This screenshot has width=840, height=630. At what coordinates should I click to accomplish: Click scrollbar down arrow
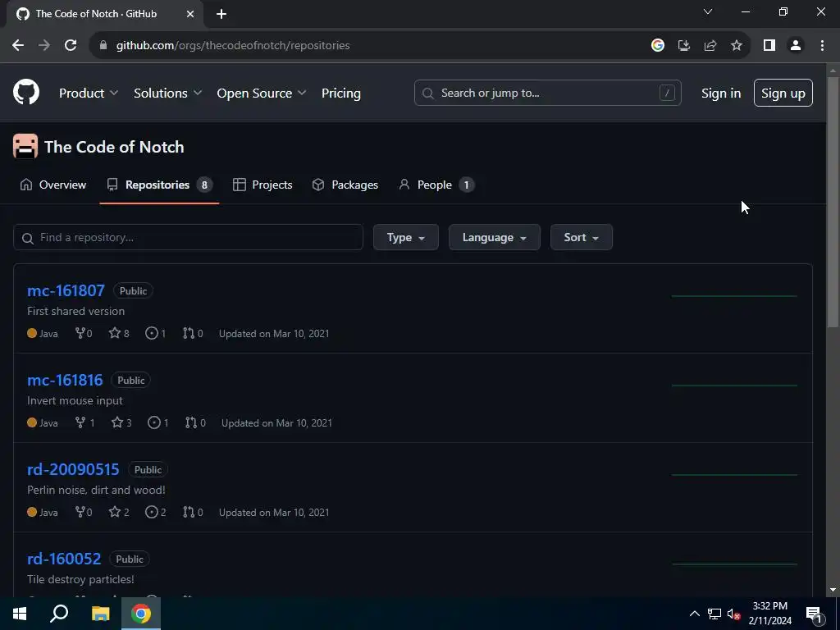coord(833,591)
